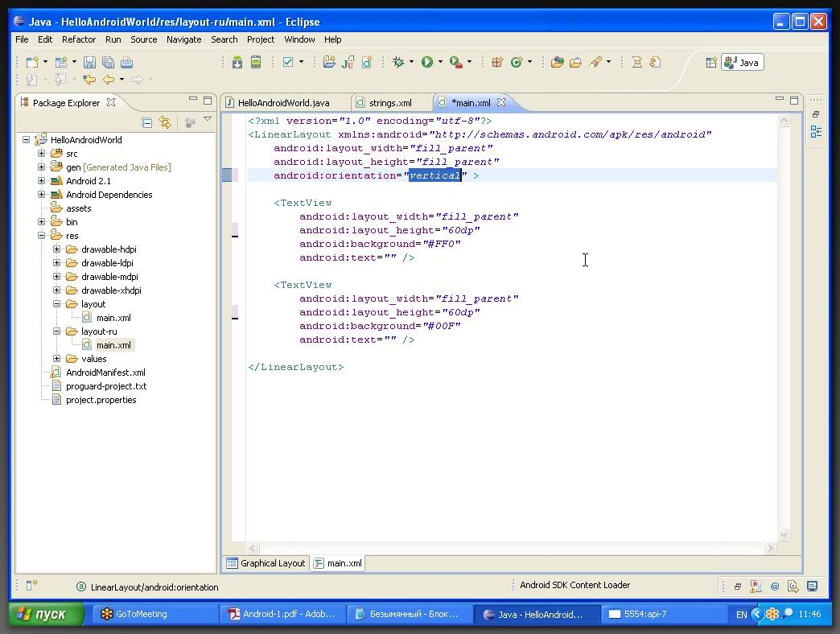The height and width of the screenshot is (634, 840).
Task: Expand the src folder node
Action: tap(41, 153)
